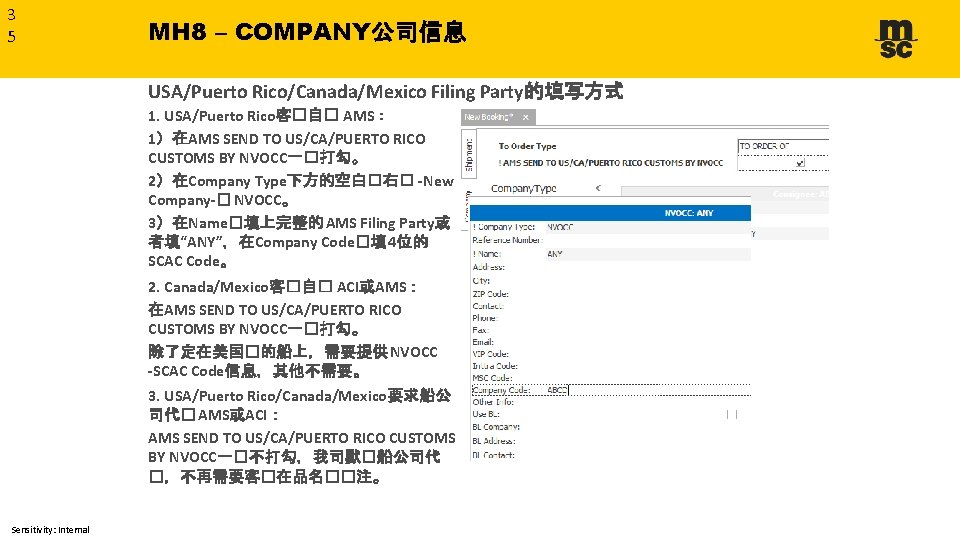The image size is (960, 540).
Task: Click the Name field showing ANY
Action: 648,253
